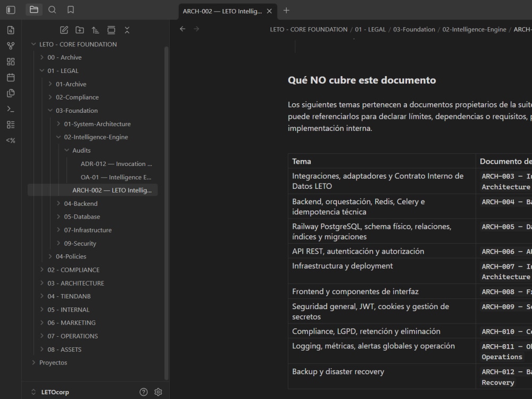The height and width of the screenshot is (399, 532).
Task: Navigate back in note history
Action: tap(182, 29)
